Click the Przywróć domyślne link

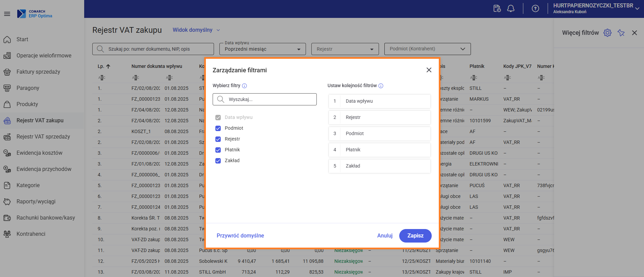point(240,236)
